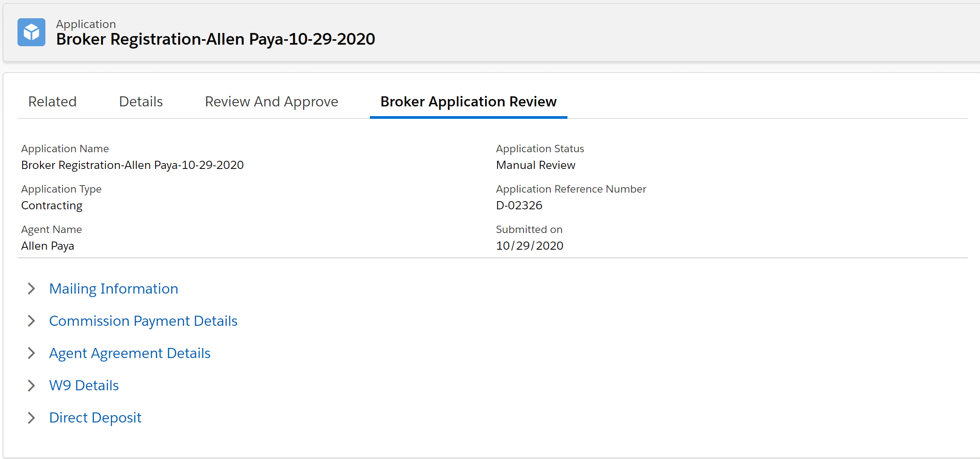Switch to the Related tab
Viewport: 980px width, 459px height.
click(x=52, y=101)
